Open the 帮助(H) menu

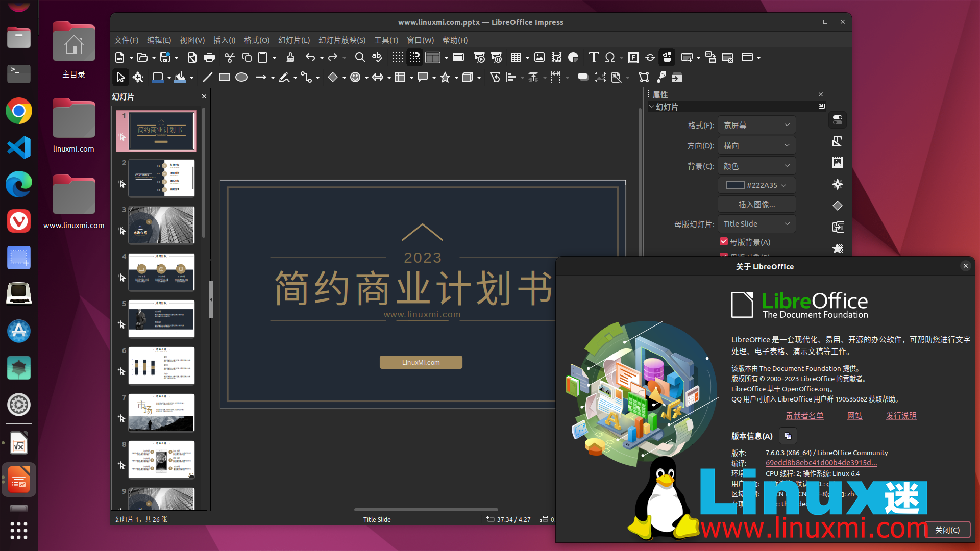[455, 40]
